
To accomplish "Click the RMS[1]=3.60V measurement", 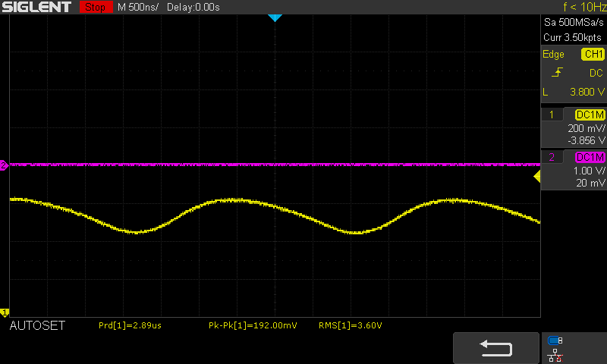I will point(351,326).
